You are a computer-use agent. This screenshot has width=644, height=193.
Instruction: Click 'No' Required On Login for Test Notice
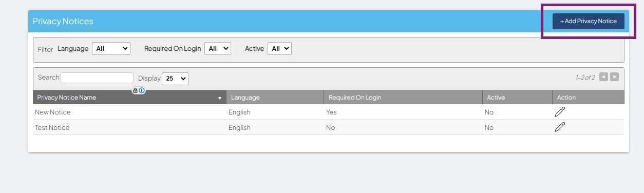[x=330, y=127]
